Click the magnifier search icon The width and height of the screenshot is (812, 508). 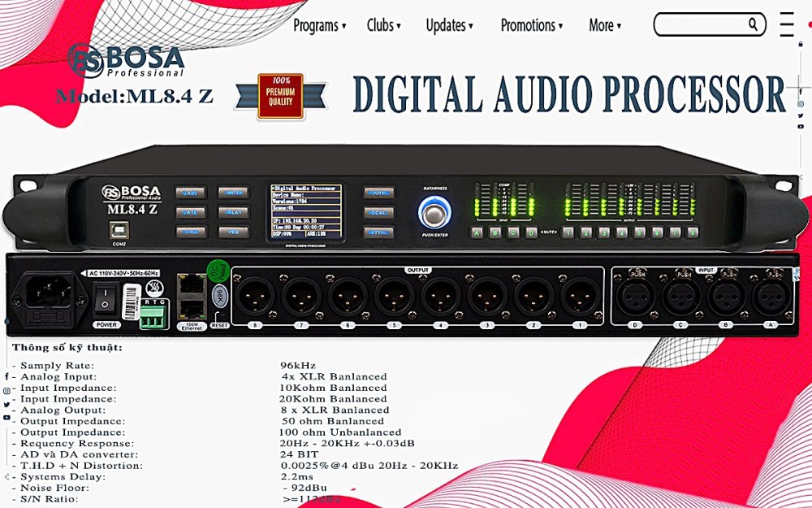tap(753, 24)
